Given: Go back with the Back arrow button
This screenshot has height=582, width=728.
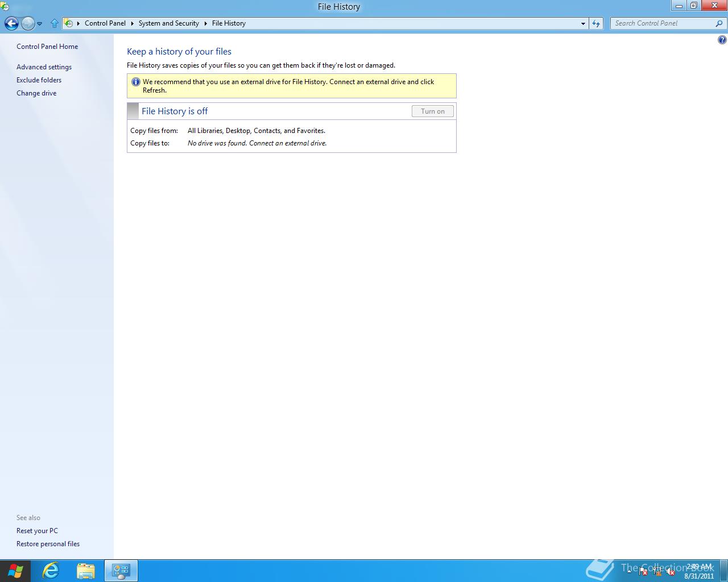Looking at the screenshot, I should [11, 23].
